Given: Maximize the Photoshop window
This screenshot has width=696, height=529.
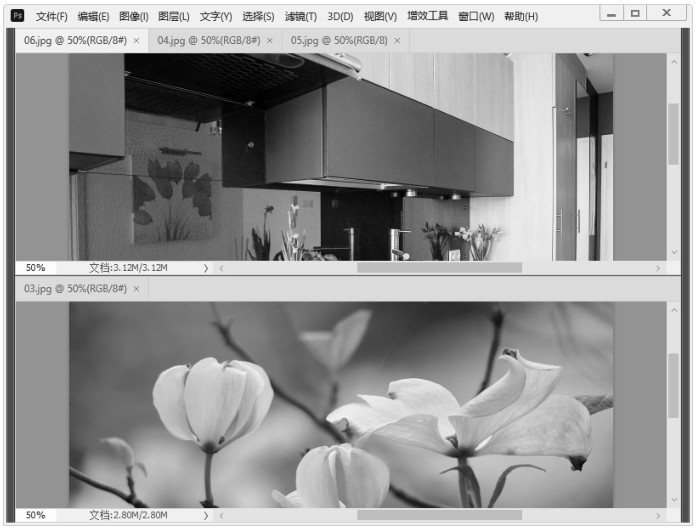Looking at the screenshot, I should coord(635,13).
